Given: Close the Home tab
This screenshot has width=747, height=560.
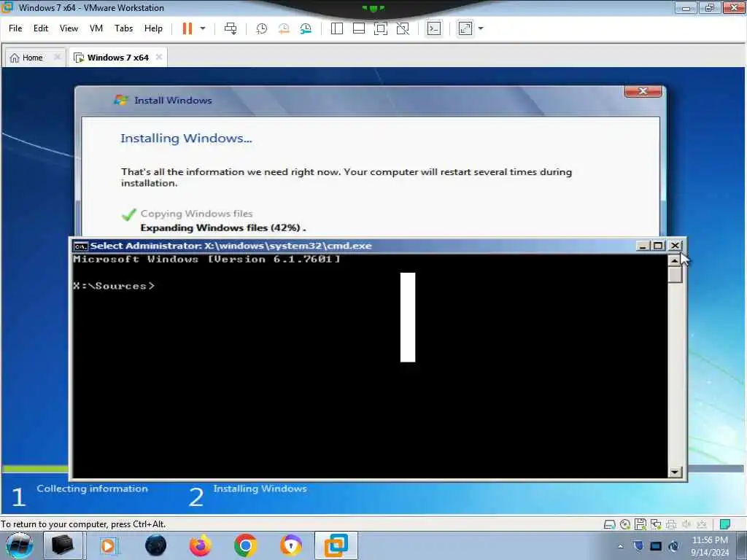Looking at the screenshot, I should click(x=57, y=57).
